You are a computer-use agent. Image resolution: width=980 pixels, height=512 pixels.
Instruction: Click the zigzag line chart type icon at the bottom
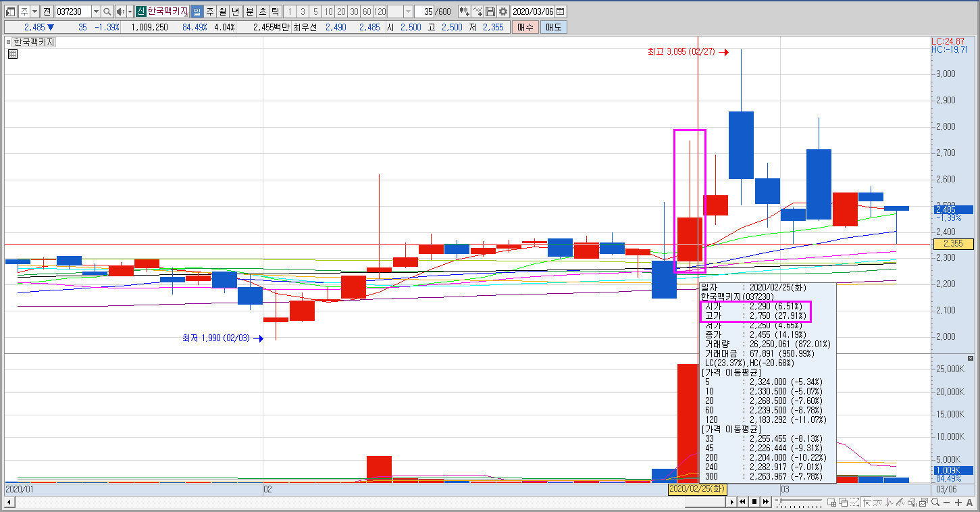[x=889, y=502]
